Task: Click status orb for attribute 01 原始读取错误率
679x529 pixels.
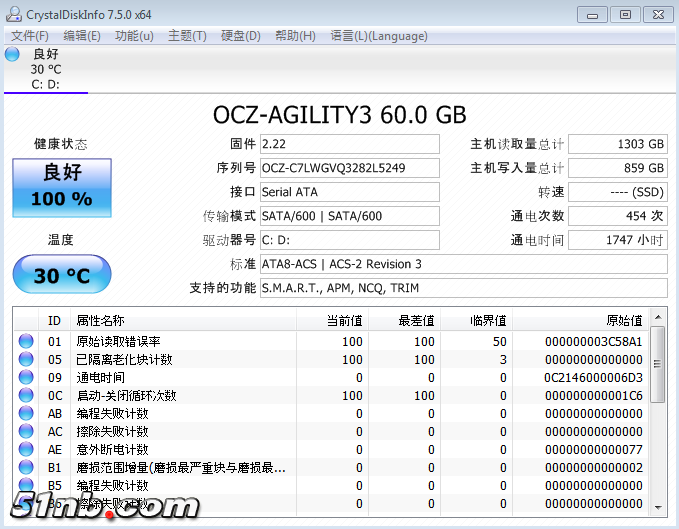Action: coord(26,341)
